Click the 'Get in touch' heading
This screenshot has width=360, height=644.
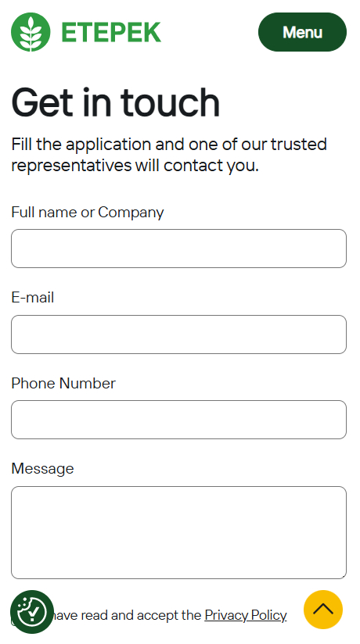coord(116,102)
